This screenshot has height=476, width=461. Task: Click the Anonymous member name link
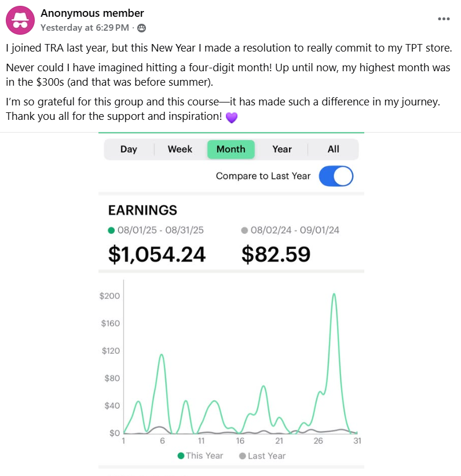(x=92, y=13)
